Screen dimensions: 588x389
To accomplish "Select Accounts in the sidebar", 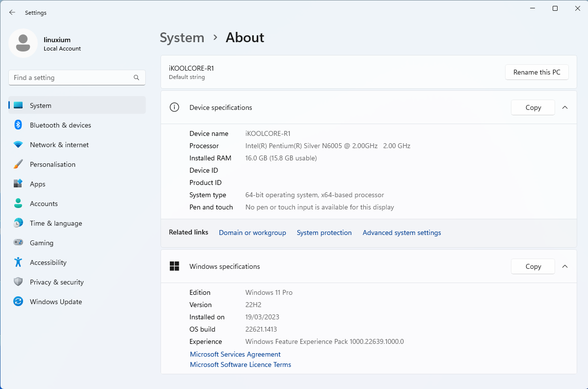I will (77, 204).
